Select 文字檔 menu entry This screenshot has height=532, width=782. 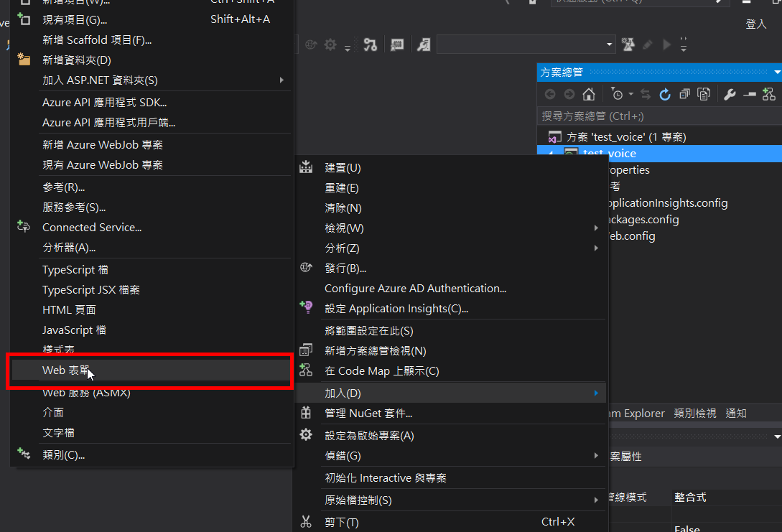(x=149, y=433)
